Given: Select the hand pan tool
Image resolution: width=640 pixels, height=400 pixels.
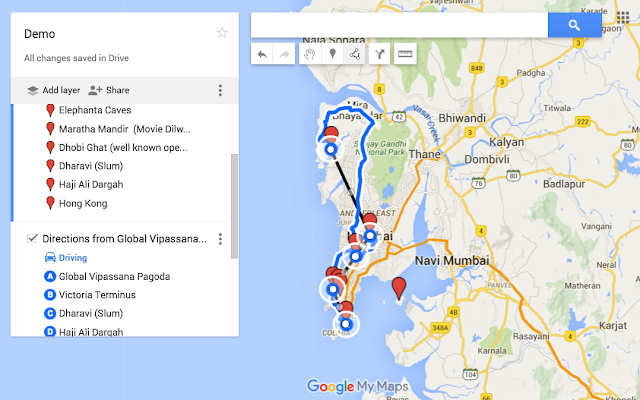Looking at the screenshot, I should coord(310,54).
